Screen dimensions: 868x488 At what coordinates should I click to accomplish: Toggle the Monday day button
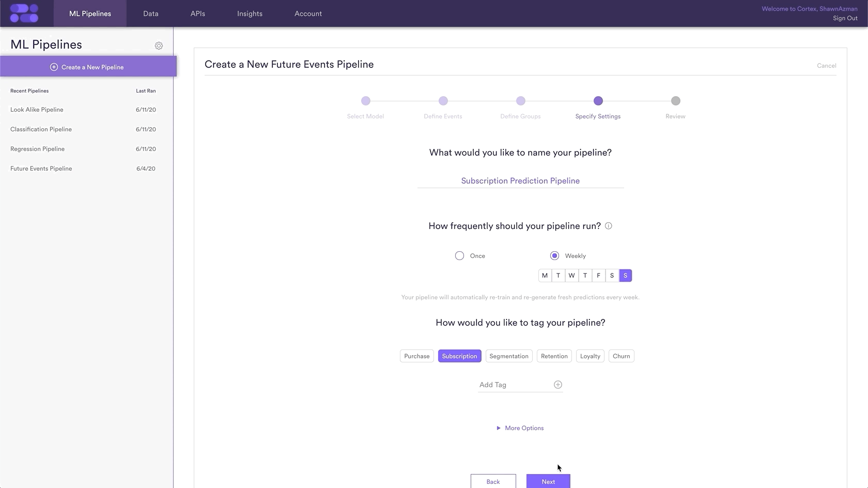click(545, 276)
